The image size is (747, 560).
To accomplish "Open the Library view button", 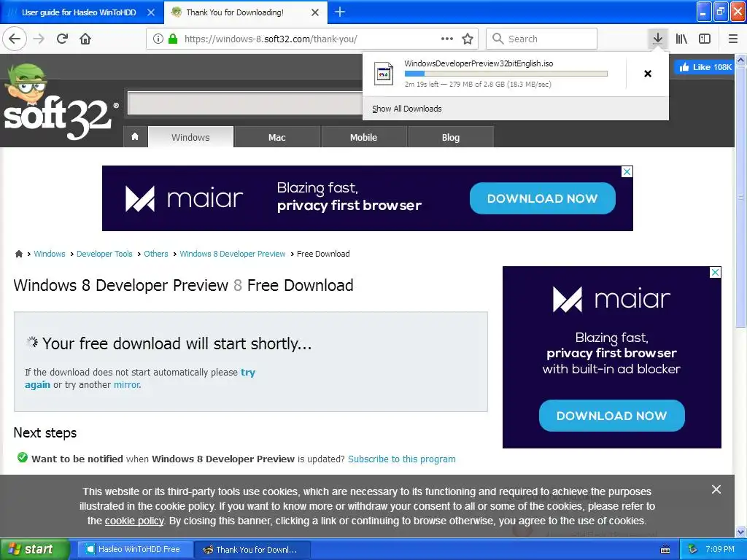I will click(x=681, y=39).
